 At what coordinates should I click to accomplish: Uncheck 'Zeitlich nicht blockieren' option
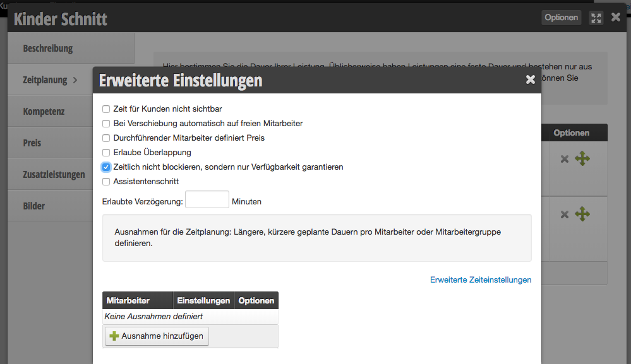click(x=106, y=167)
